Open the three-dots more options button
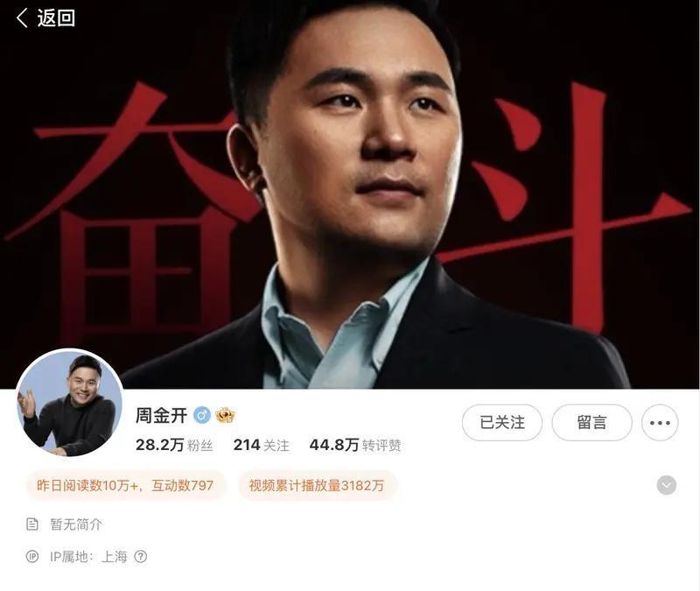 (660, 423)
